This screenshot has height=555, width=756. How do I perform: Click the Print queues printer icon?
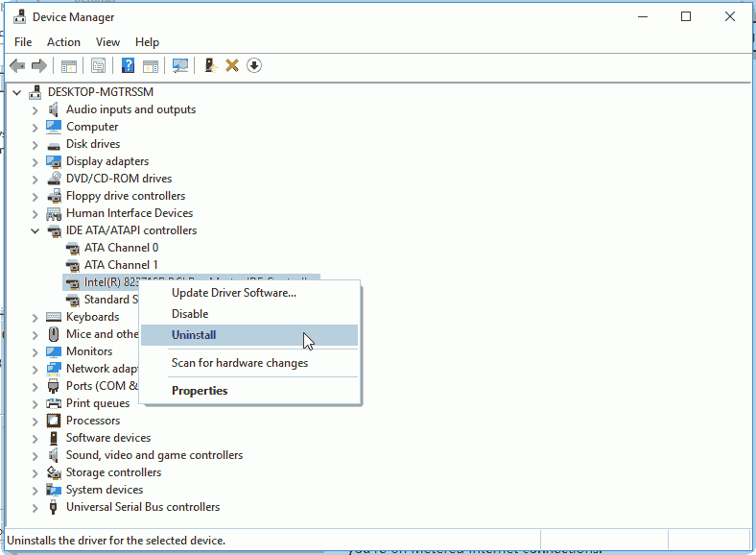[54, 403]
